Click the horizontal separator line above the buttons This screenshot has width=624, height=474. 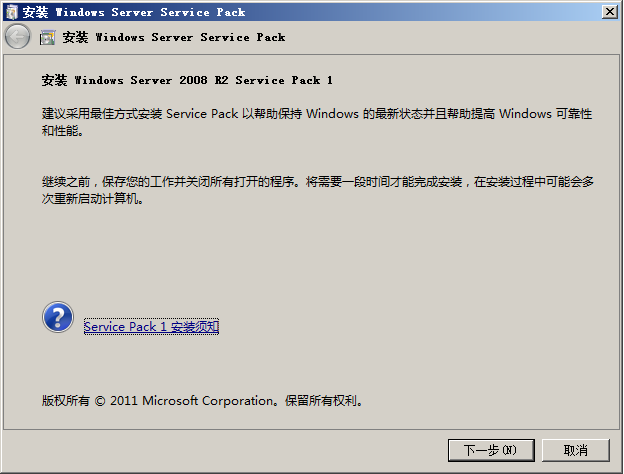(x=312, y=428)
